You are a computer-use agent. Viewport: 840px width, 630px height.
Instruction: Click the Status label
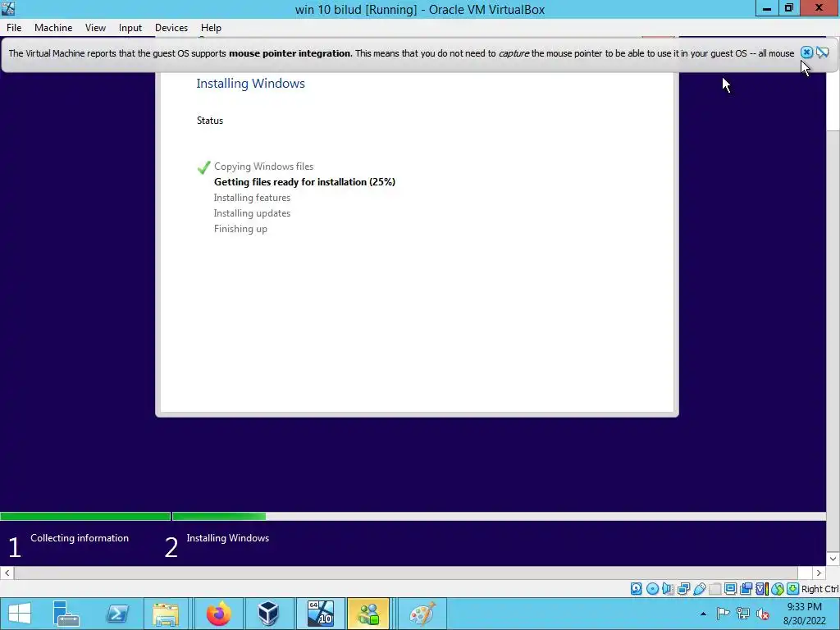coord(210,121)
